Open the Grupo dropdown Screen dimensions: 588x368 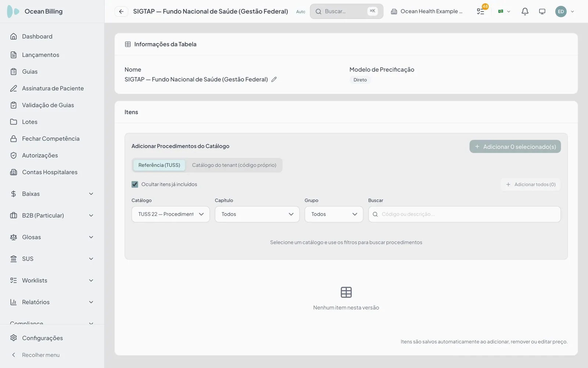tap(334, 214)
